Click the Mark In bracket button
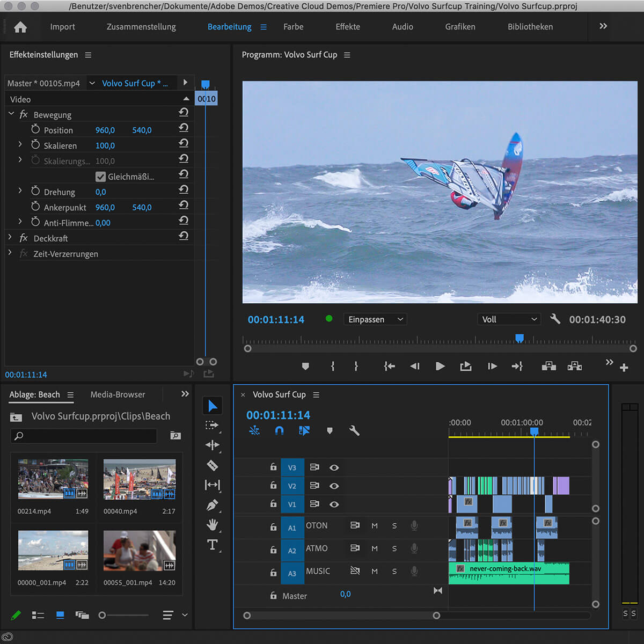 click(333, 366)
